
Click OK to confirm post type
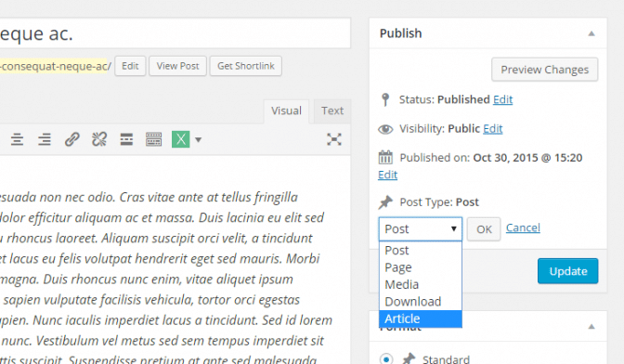(x=484, y=229)
